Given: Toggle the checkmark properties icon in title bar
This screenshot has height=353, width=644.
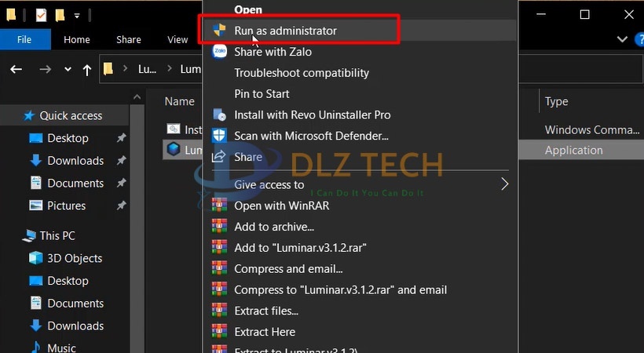Looking at the screenshot, I should pyautogui.click(x=41, y=15).
